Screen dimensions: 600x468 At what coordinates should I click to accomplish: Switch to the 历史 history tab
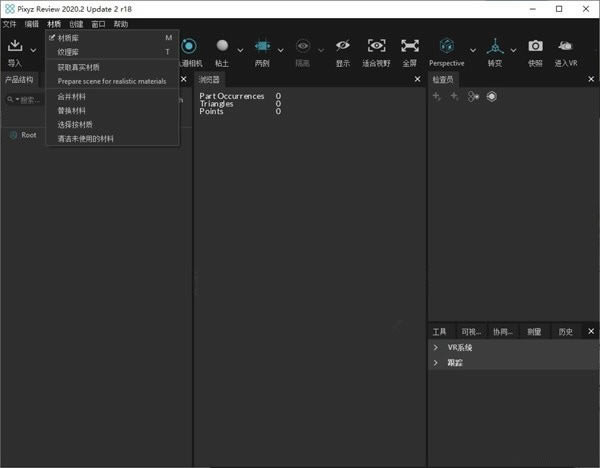[566, 331]
